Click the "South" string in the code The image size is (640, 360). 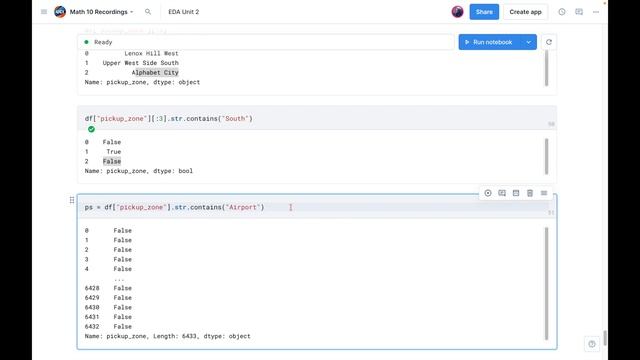(x=235, y=118)
